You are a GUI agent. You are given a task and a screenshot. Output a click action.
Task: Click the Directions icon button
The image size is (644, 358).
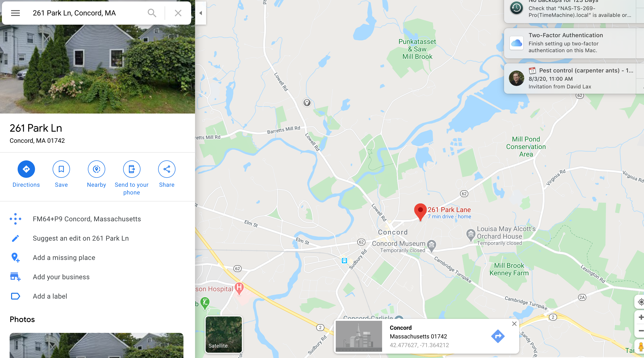[x=26, y=169]
